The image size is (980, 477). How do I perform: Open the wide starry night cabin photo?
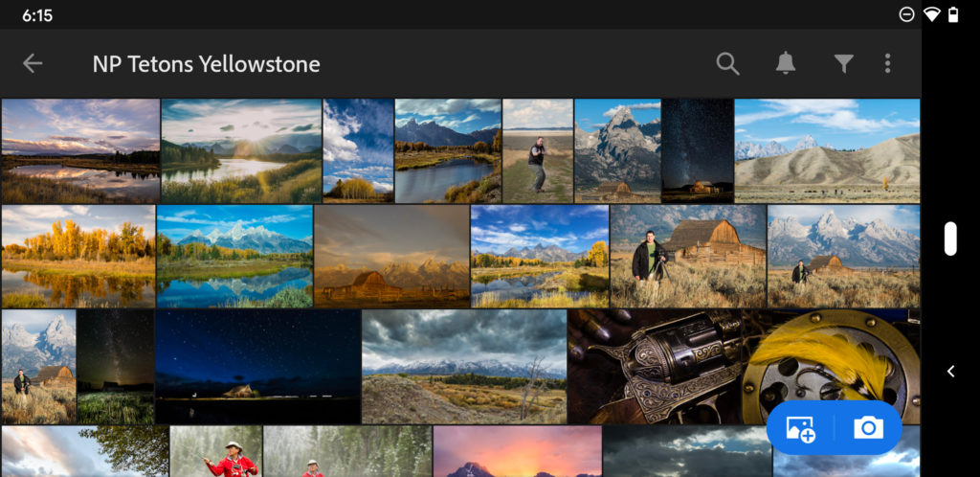[x=258, y=367]
